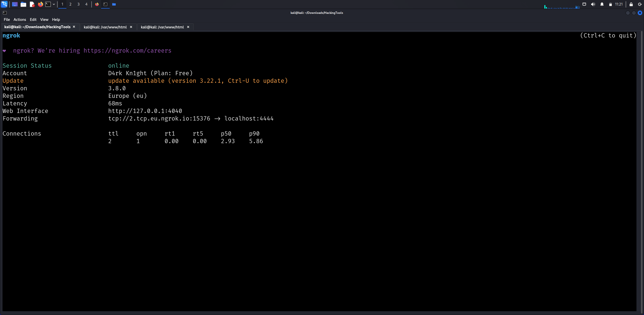Open the Edit menu
Image resolution: width=644 pixels, height=315 pixels.
[x=33, y=20]
